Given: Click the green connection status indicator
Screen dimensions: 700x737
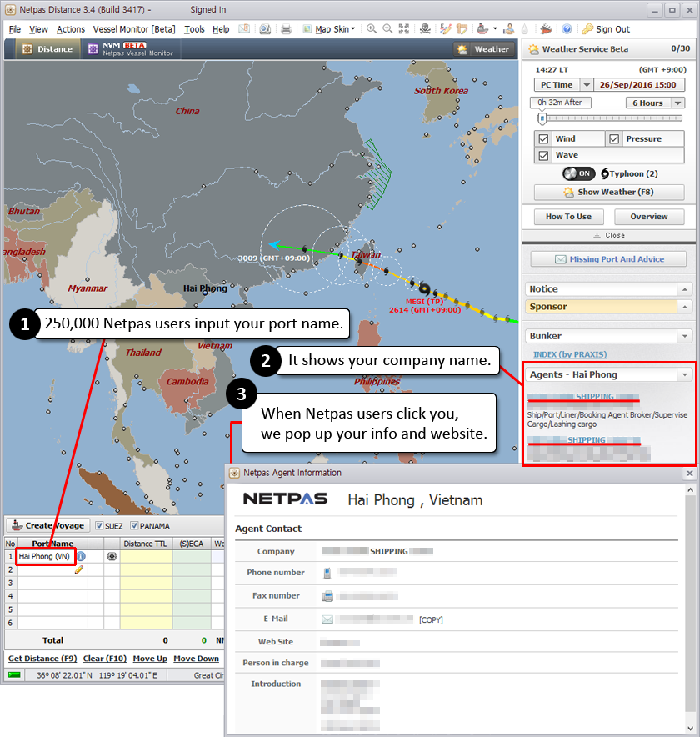Looking at the screenshot, I should point(14,675).
